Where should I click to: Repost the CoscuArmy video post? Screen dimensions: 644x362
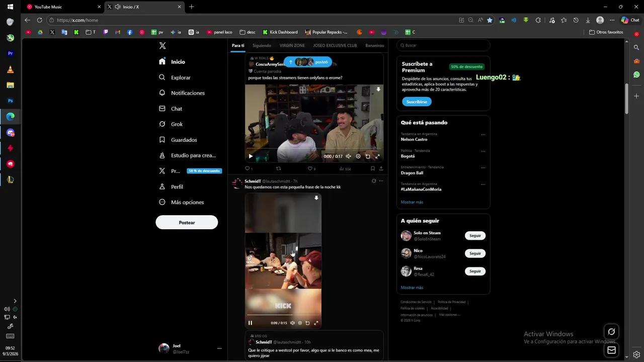pyautogui.click(x=278, y=169)
